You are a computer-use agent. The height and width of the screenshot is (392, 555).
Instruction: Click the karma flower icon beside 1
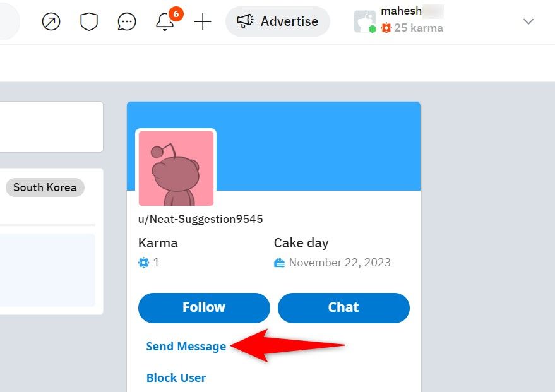(144, 263)
